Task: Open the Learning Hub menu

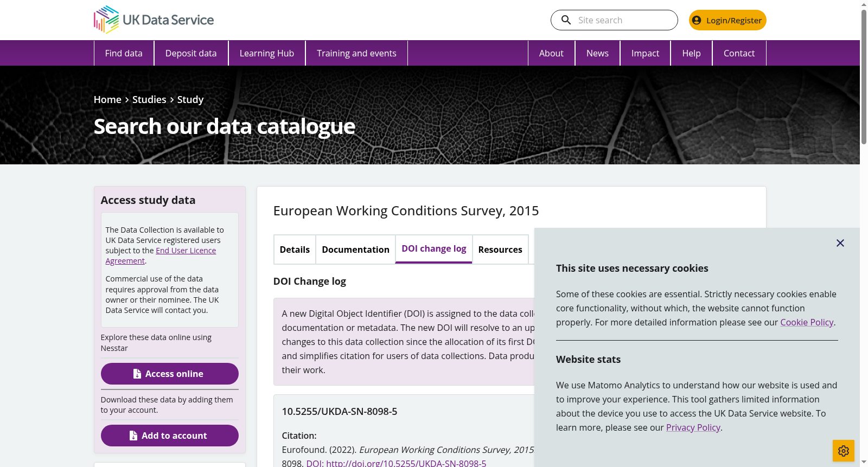Action: tap(267, 53)
